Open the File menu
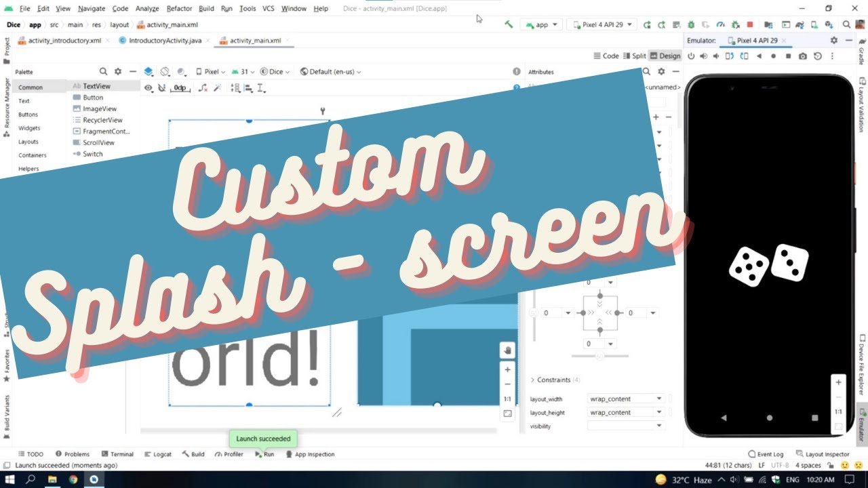Screen dimensions: 868x488 coord(25,8)
